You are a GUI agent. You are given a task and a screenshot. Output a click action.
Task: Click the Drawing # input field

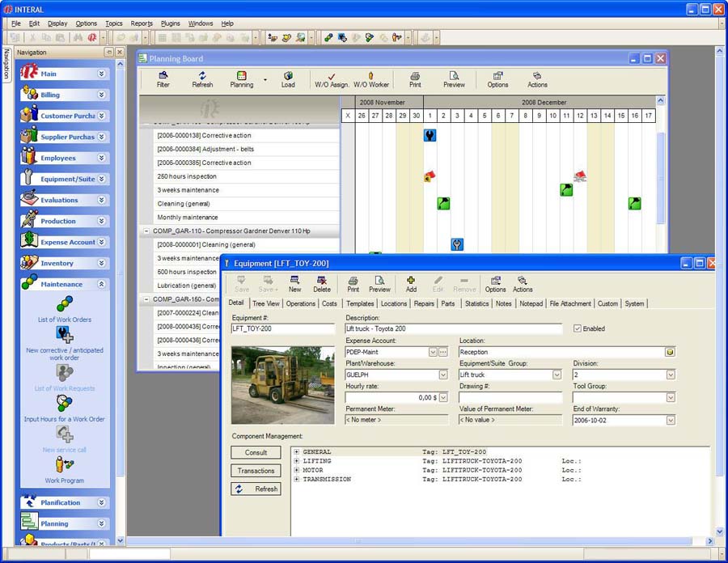pyautogui.click(x=510, y=397)
